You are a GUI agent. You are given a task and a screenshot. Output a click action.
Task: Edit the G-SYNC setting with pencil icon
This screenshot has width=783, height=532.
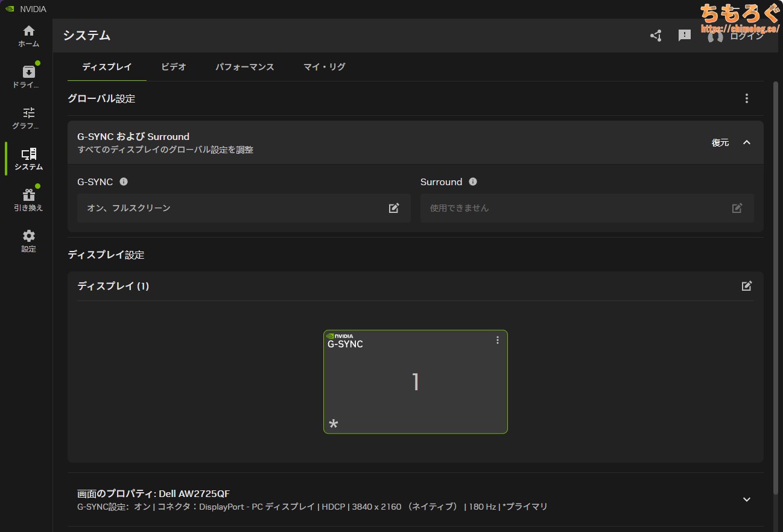pyautogui.click(x=394, y=208)
